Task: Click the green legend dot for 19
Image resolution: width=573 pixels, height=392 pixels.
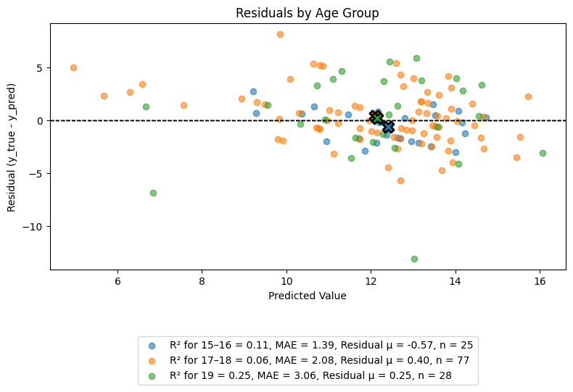Action: coord(152,376)
